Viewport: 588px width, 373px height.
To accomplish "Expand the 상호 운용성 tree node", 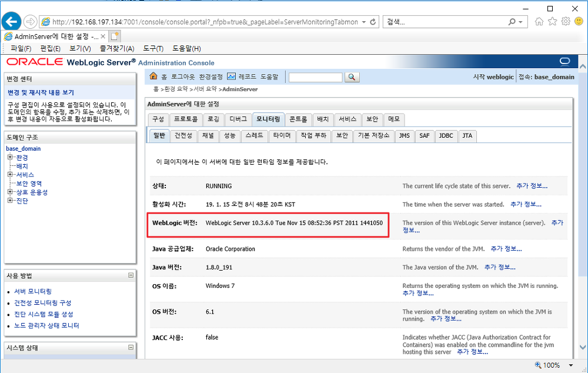I will coord(10,192).
